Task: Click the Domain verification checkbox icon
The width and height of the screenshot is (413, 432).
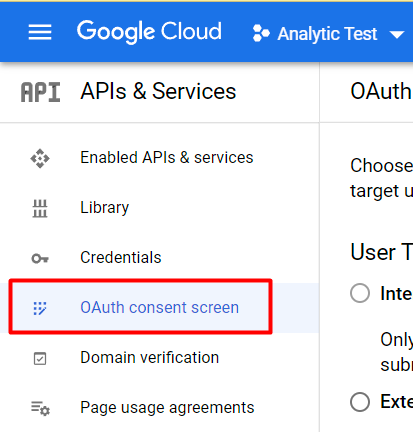Action: click(40, 359)
